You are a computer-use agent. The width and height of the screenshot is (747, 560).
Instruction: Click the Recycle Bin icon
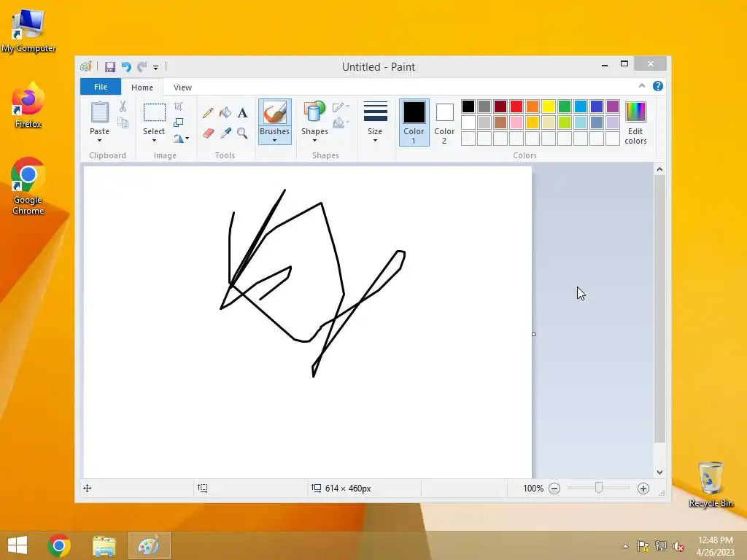click(x=711, y=484)
